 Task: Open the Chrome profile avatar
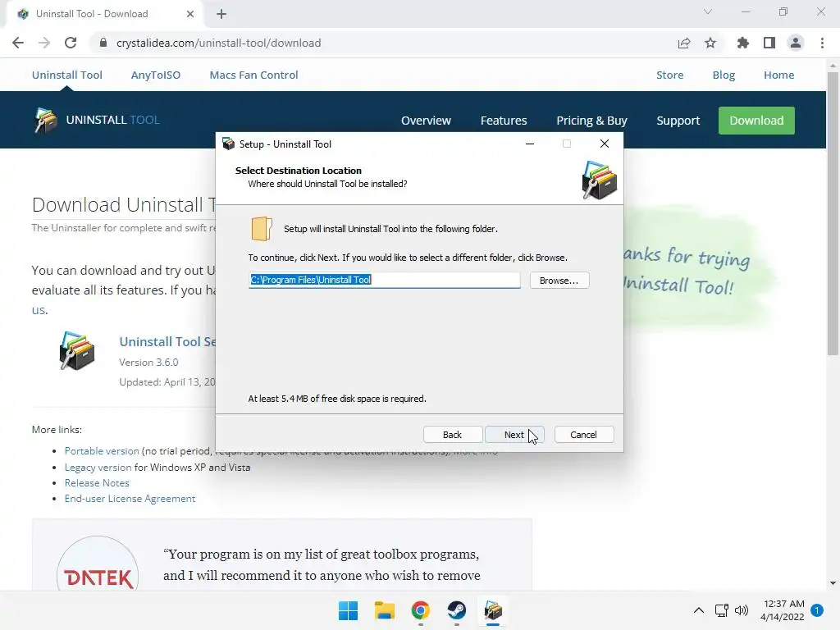(796, 43)
